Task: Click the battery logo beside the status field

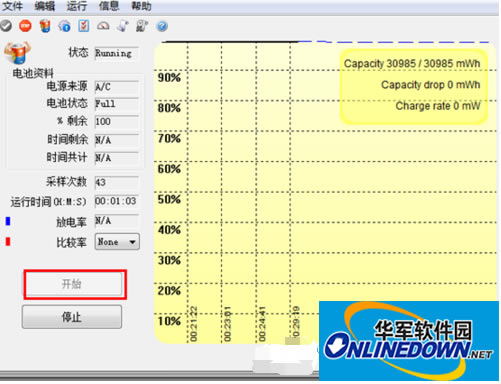Action: (x=17, y=53)
